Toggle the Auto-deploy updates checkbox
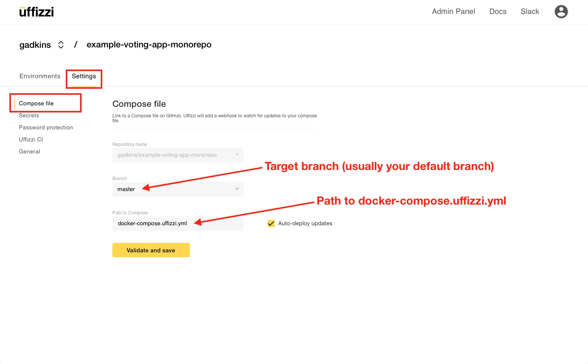The width and height of the screenshot is (588, 364). [x=271, y=223]
